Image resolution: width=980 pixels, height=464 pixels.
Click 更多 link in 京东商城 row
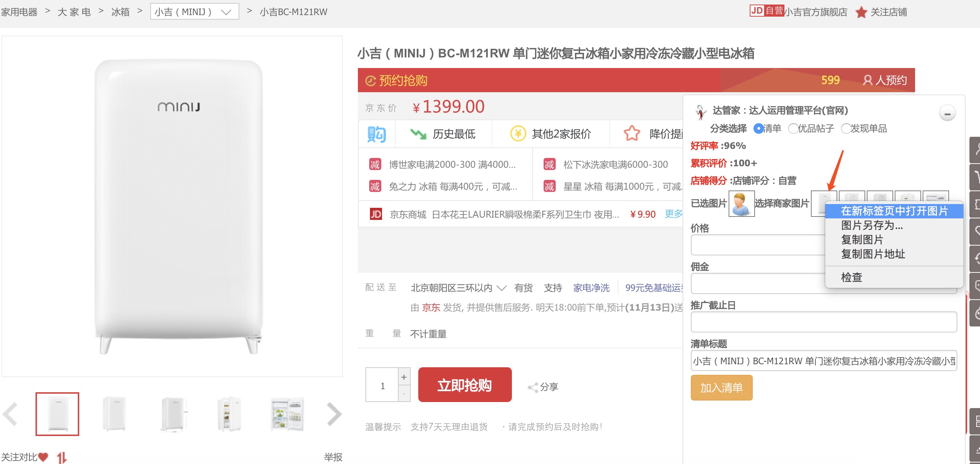(x=673, y=214)
